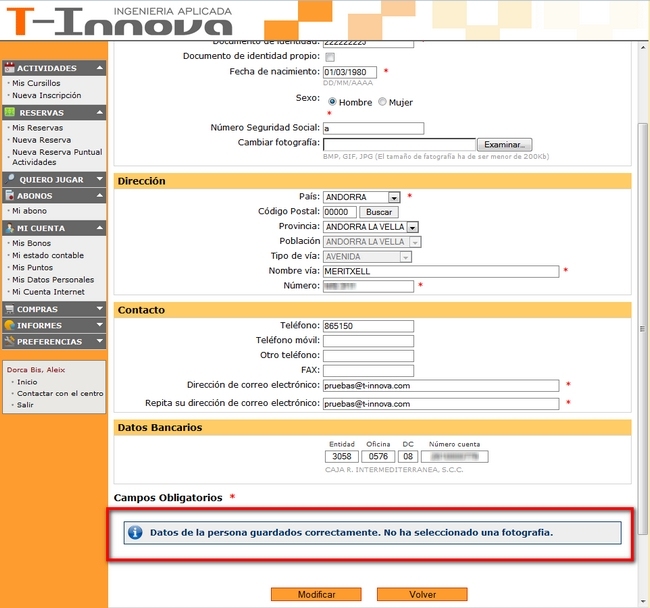Screen dimensions: 650x608
Task: Click the Buscar postal code button
Action: (x=379, y=212)
